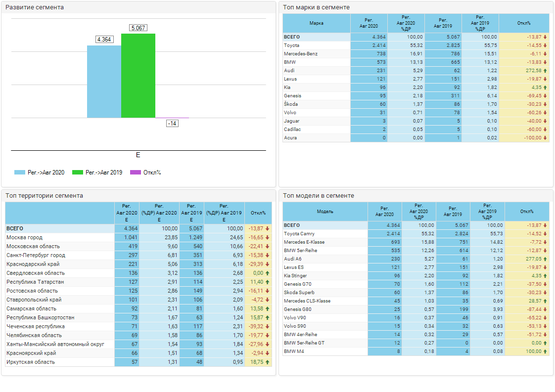The height and width of the screenshot is (392, 555).
Task: Click the "Топ модели в сегменте" panel title
Action: pyautogui.click(x=318, y=196)
